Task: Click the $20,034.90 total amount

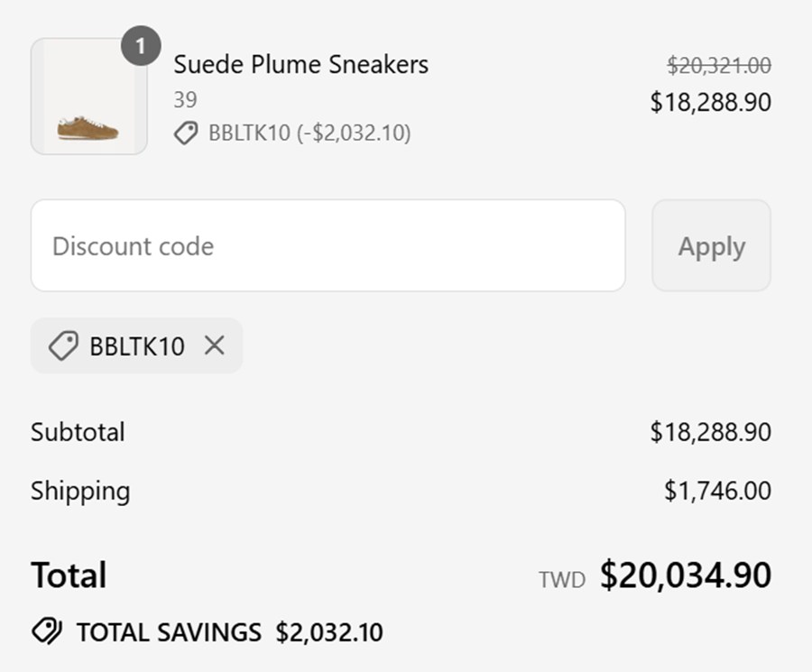Action: click(x=685, y=575)
